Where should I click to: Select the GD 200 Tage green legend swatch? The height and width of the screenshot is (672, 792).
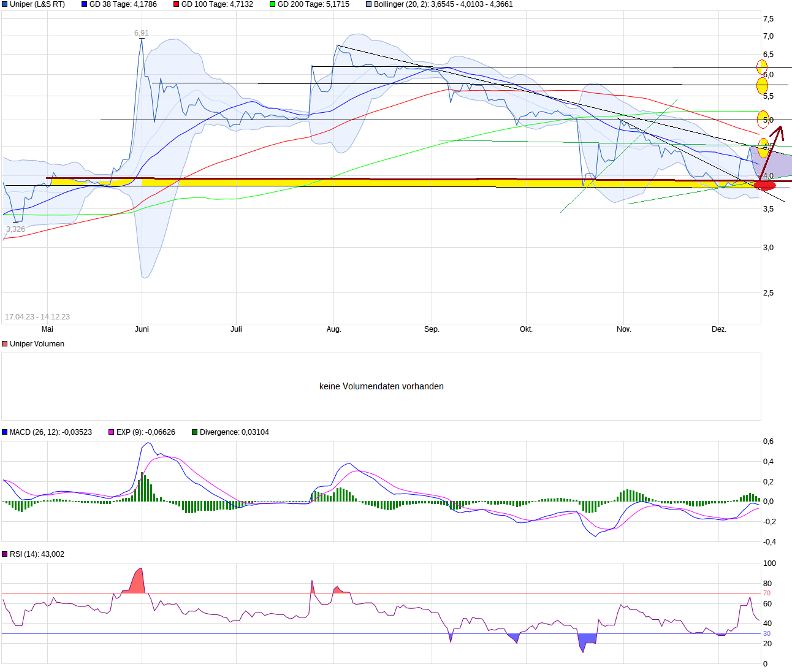tap(273, 4)
